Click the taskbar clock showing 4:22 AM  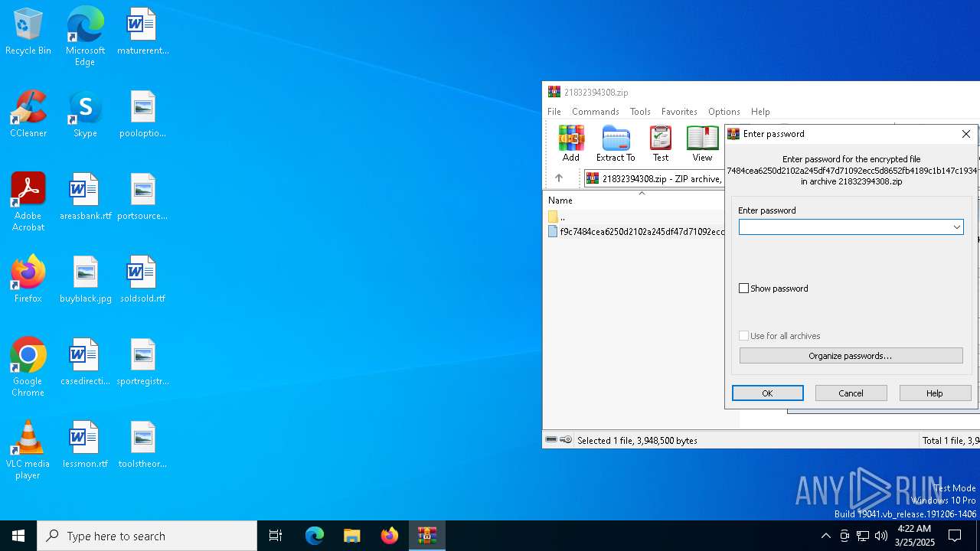click(x=916, y=536)
